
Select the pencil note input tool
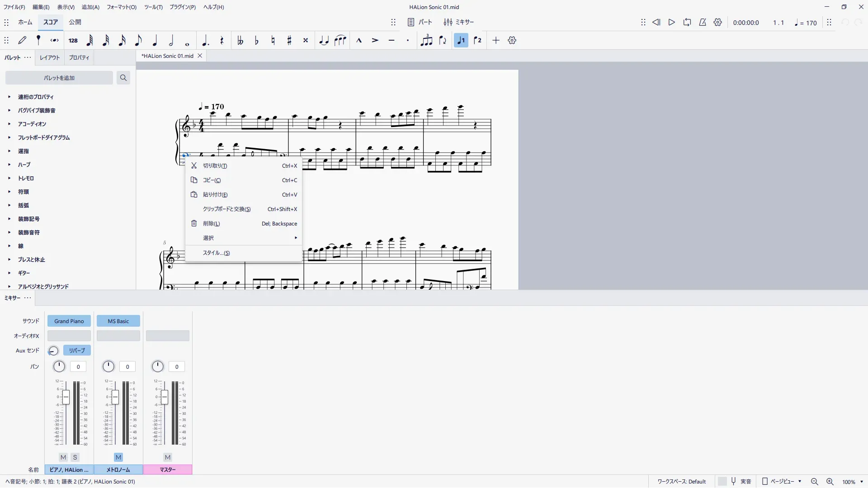coord(22,40)
